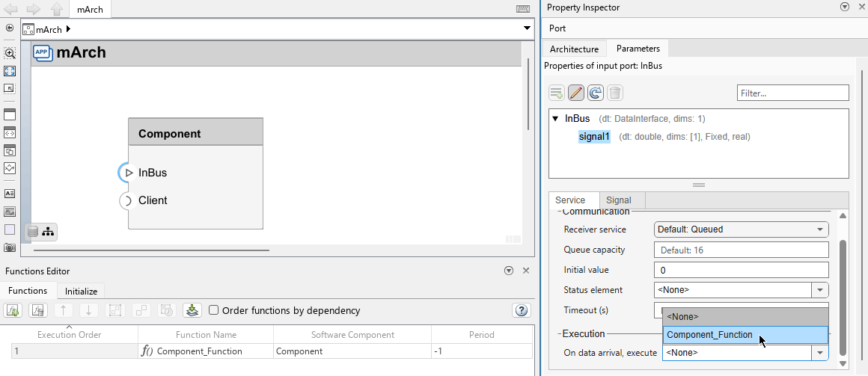Screen dimensions: 868x376
Task: Click the navigate Back arrow
Action: (10, 9)
